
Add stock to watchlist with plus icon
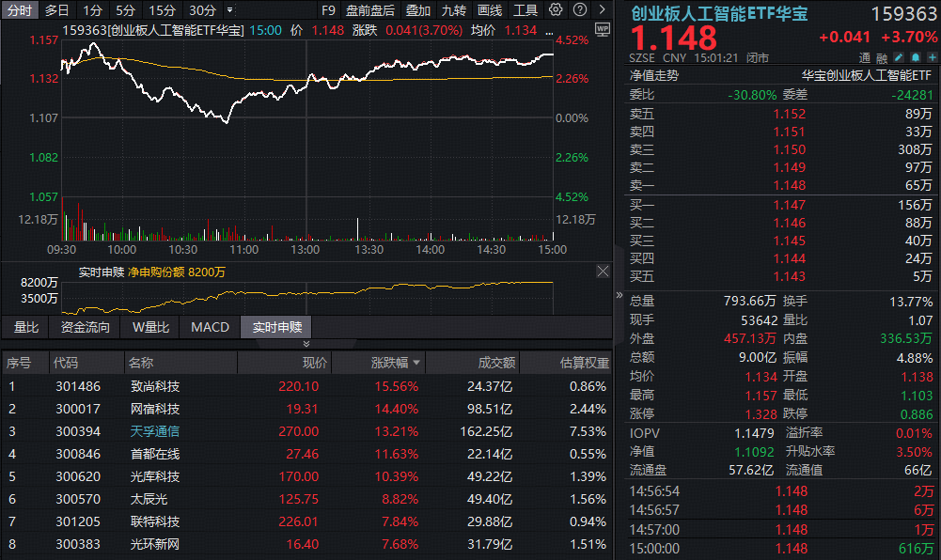click(x=931, y=57)
